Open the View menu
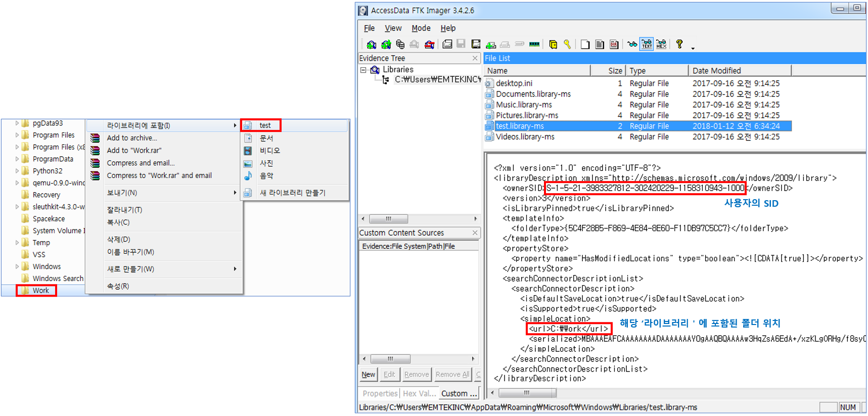868x416 pixels. 393,28
